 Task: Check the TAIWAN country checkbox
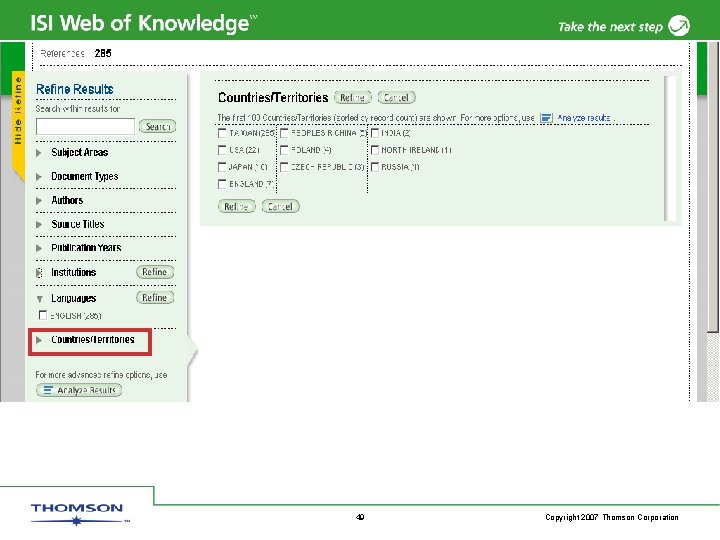pos(222,133)
